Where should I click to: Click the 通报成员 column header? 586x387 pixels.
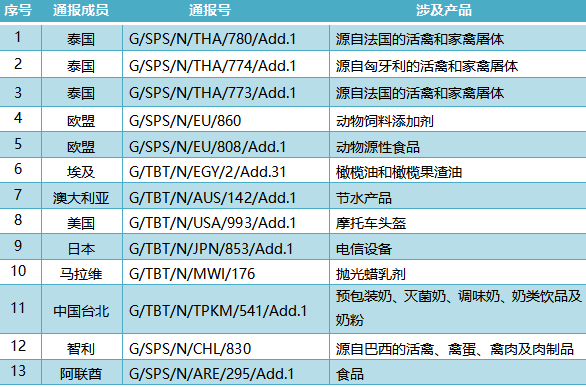(81, 10)
